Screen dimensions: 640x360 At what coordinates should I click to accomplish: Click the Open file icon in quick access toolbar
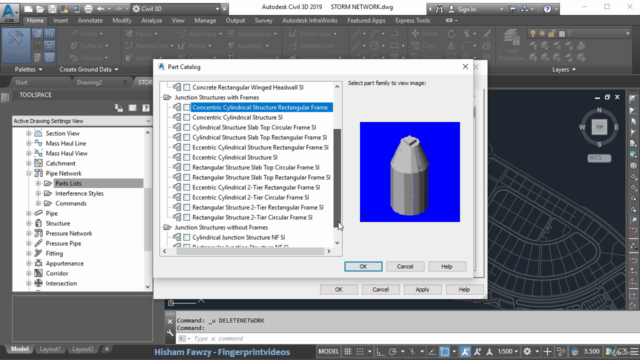click(x=40, y=9)
